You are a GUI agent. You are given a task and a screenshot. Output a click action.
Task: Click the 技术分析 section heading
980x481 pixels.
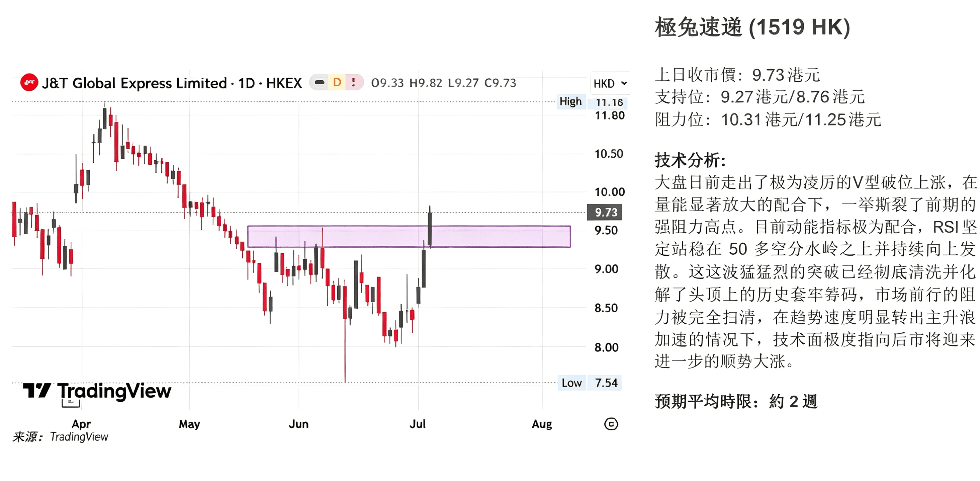tap(690, 160)
